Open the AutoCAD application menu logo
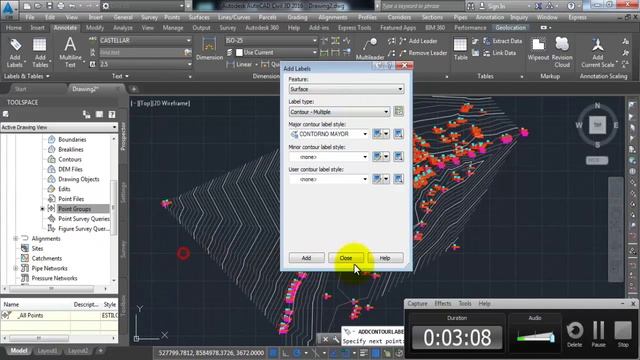640x360 pixels. (9, 9)
